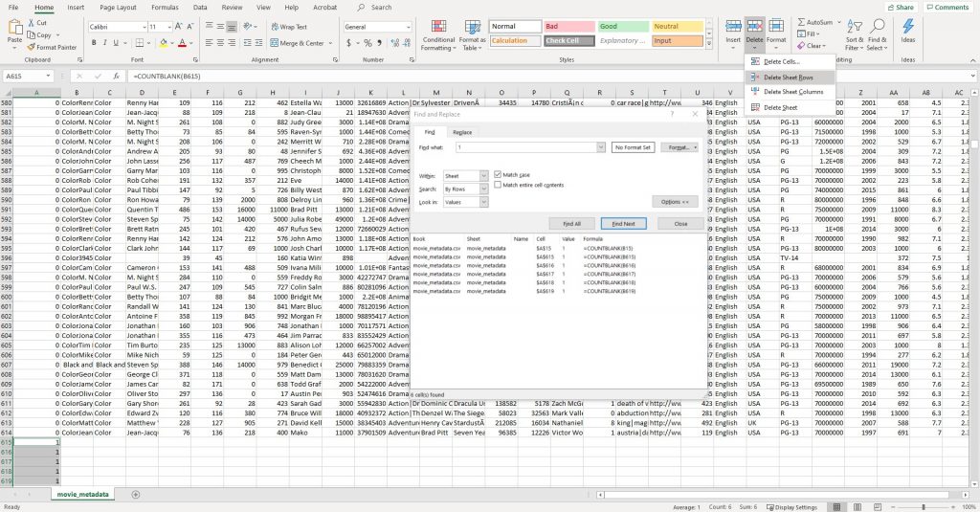Viewport: 980px width, 512px height.
Task: Choose Delete Sheet Rows from menu
Action: (x=788, y=77)
